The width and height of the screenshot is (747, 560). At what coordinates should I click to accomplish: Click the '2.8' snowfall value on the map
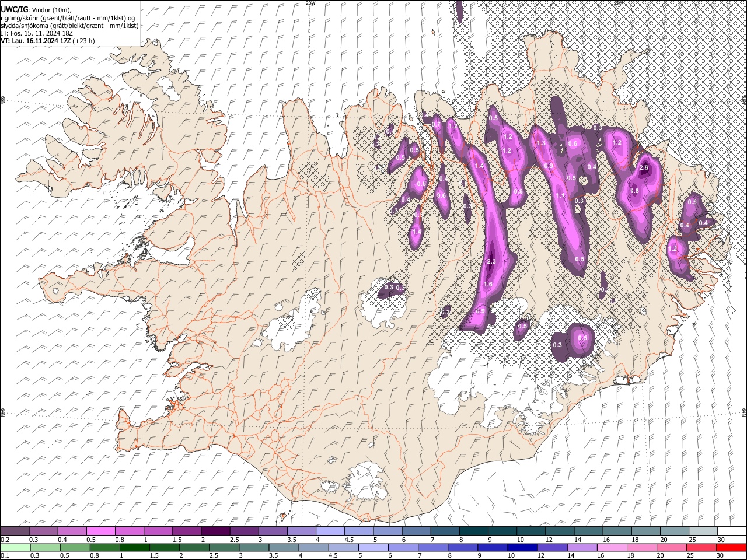point(644,168)
